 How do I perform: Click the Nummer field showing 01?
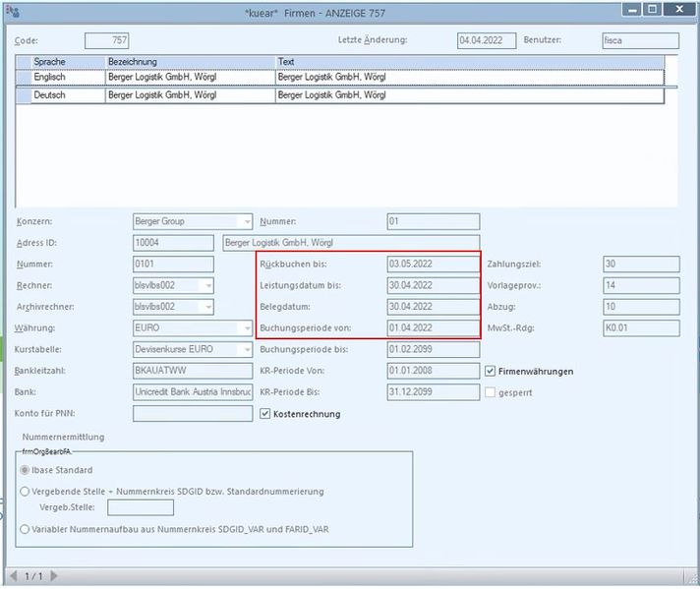click(x=434, y=221)
